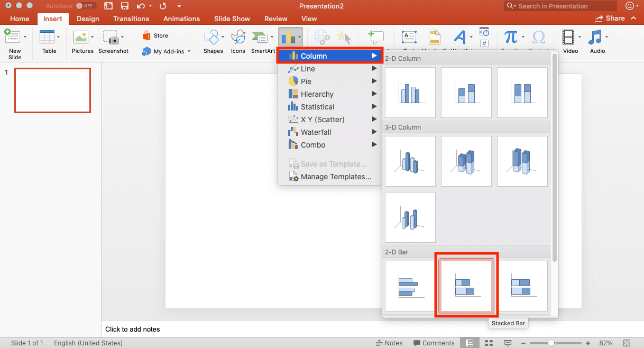Click the zoom slider handle
This screenshot has height=348, width=644.
click(551, 343)
